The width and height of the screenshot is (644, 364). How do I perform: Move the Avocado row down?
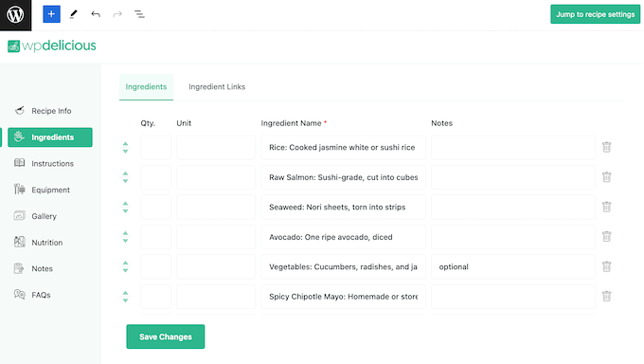(125, 241)
